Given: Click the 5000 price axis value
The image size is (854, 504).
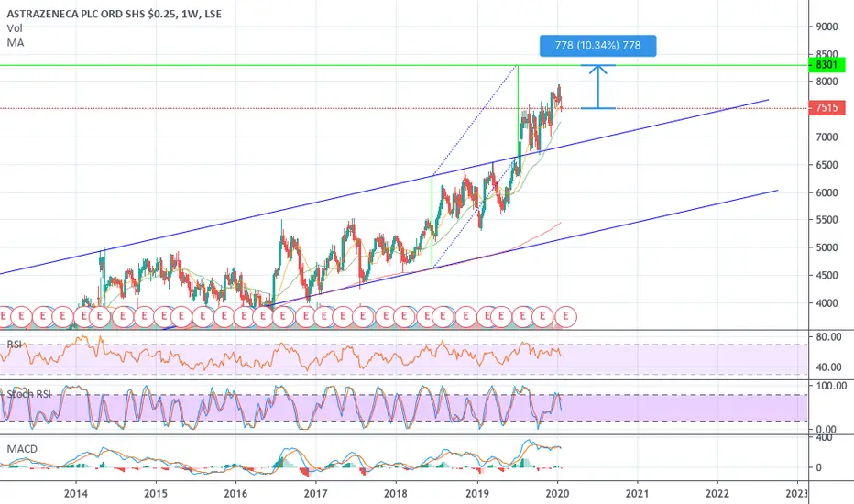Looking at the screenshot, I should pyautogui.click(x=827, y=247).
